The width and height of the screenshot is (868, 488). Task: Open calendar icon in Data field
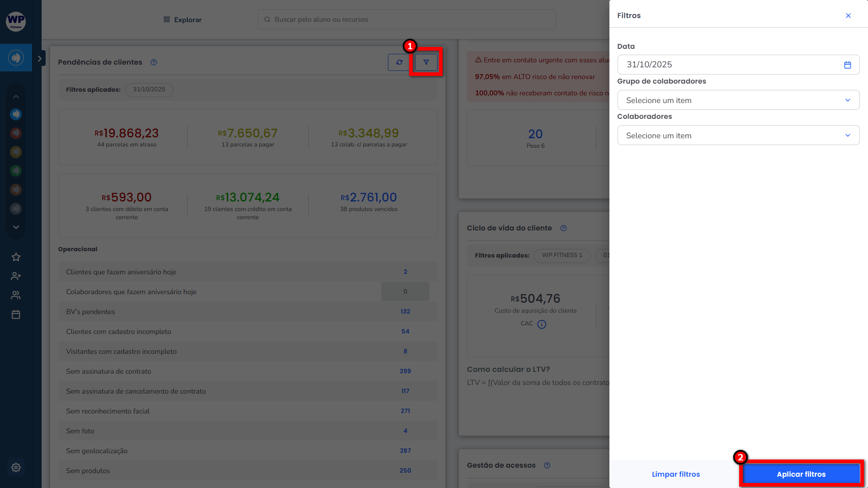pos(847,65)
